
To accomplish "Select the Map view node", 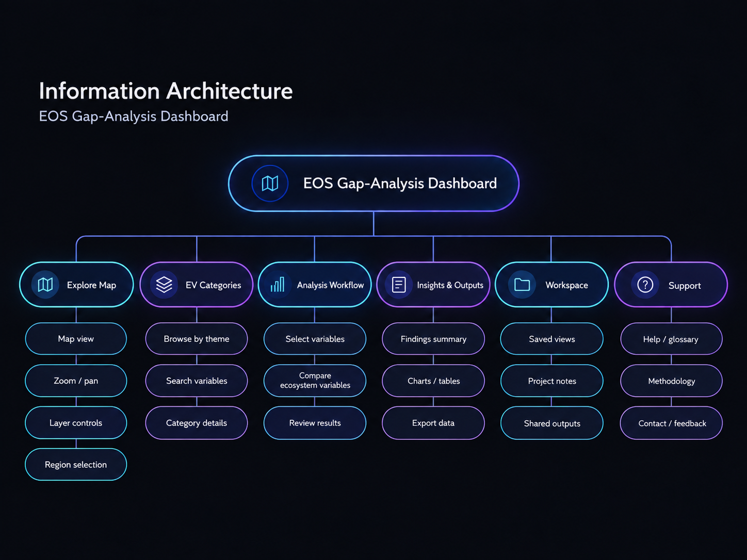I will click(76, 339).
